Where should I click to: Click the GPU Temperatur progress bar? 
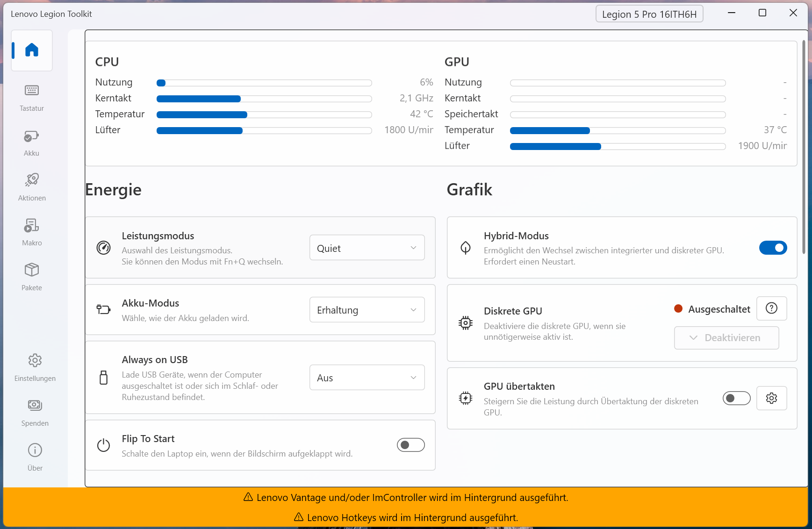coord(618,131)
